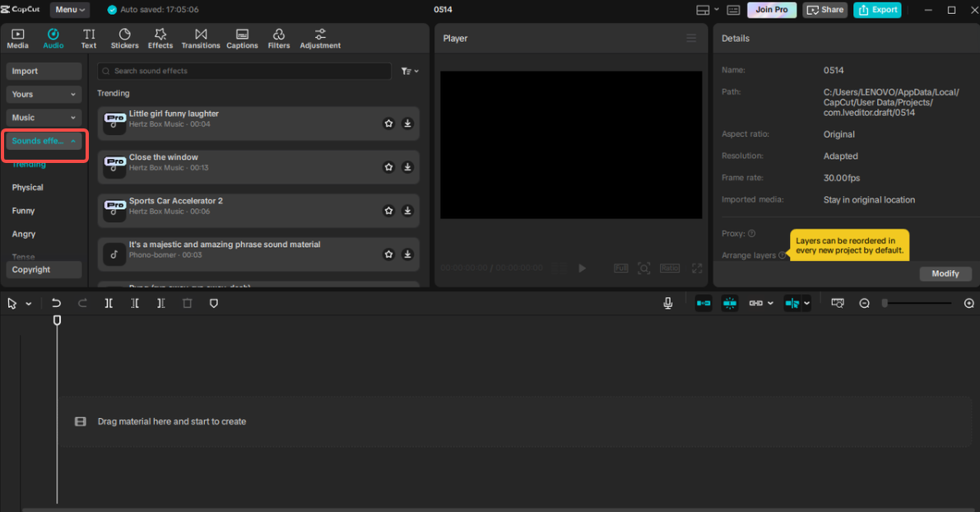Select the Text tool in the top toolbar
Screen dimensions: 980x512
pos(88,38)
